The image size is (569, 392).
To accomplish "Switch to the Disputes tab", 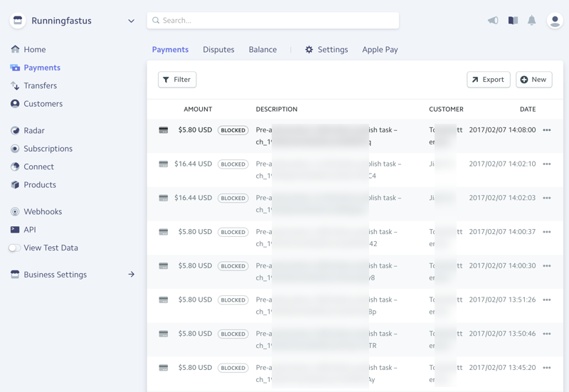I will [x=218, y=50].
